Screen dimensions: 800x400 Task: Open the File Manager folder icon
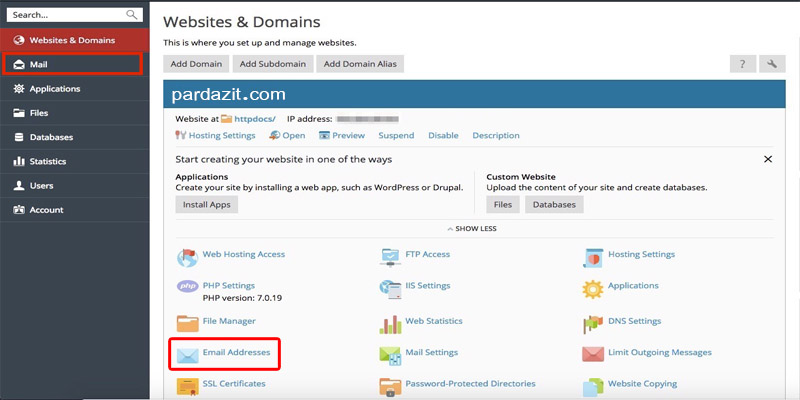click(x=187, y=322)
